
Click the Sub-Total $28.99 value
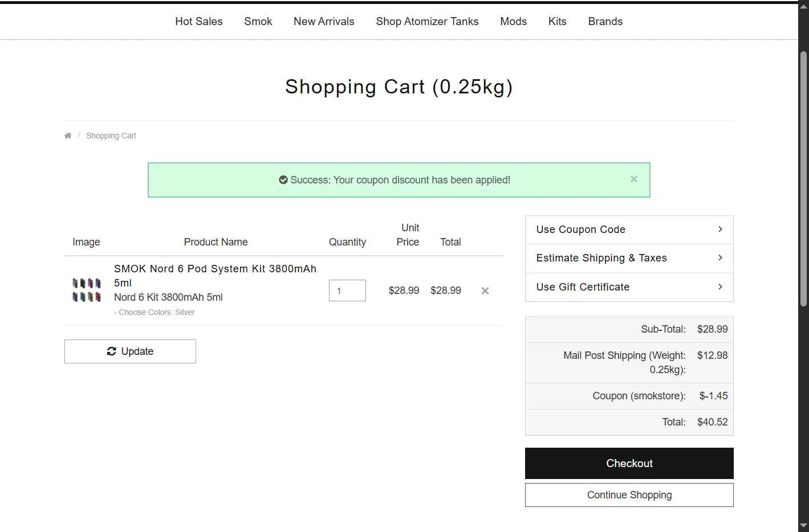713,329
